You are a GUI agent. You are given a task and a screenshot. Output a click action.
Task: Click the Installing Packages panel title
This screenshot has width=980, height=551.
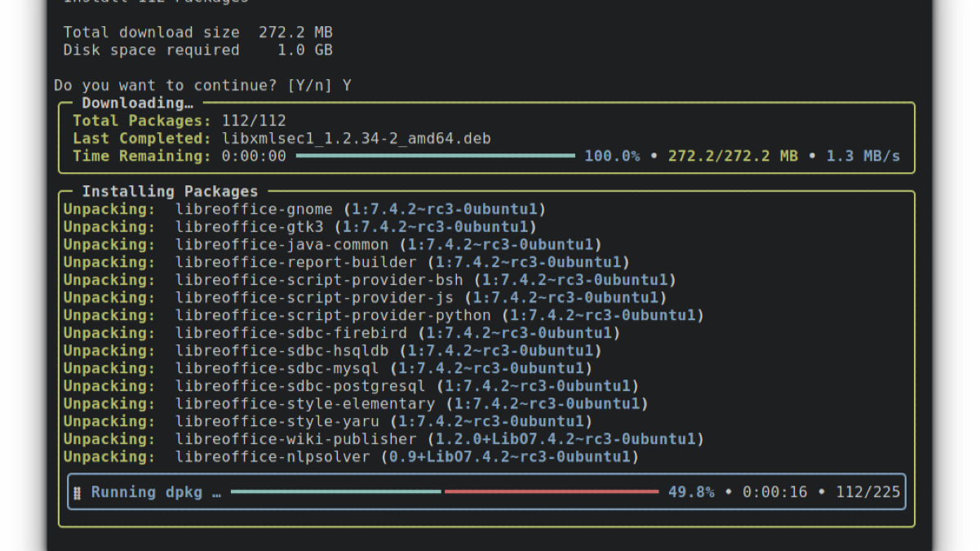pos(170,192)
